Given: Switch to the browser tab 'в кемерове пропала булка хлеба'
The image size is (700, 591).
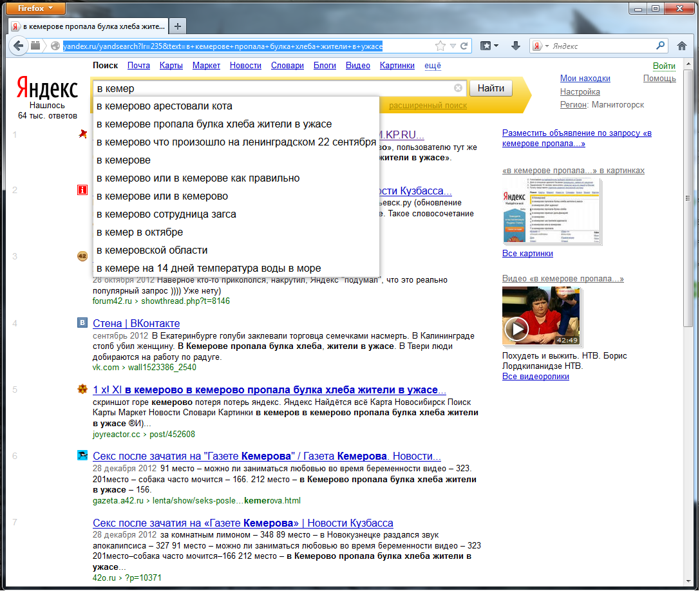Looking at the screenshot, I should (x=88, y=26).
